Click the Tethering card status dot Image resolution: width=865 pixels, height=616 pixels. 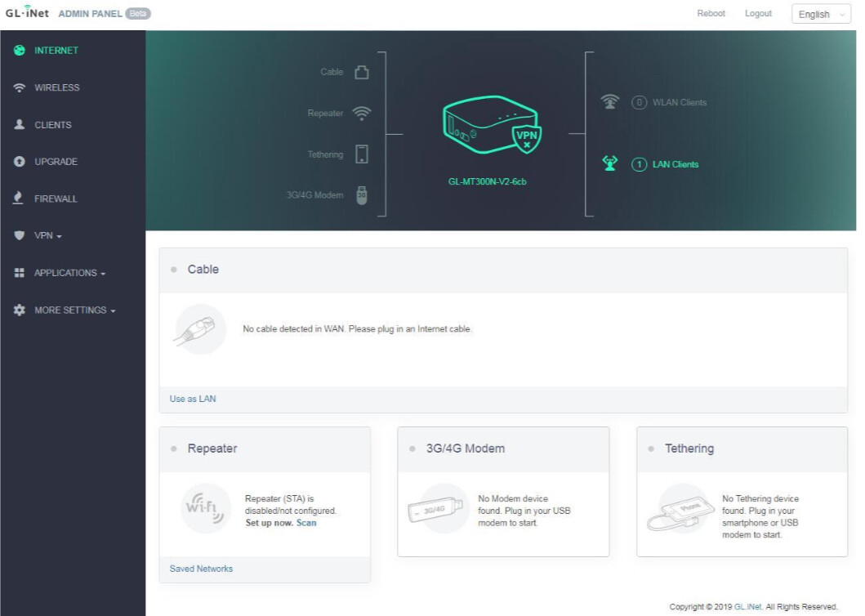[x=651, y=449]
